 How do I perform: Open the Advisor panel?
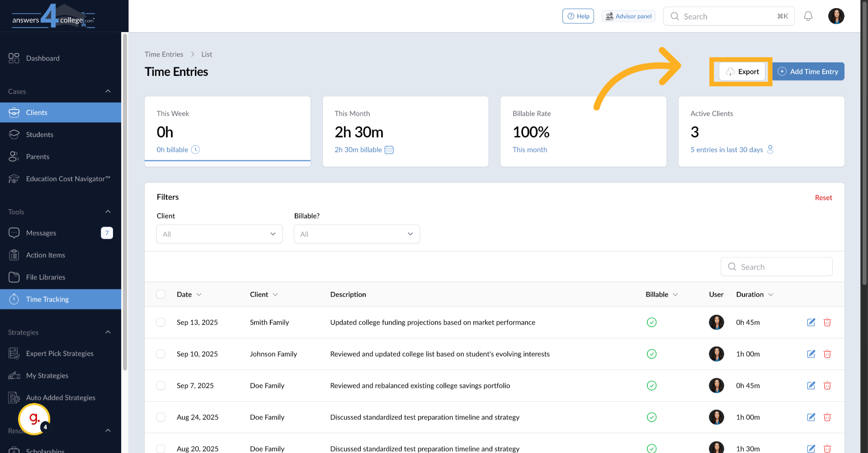(x=628, y=16)
